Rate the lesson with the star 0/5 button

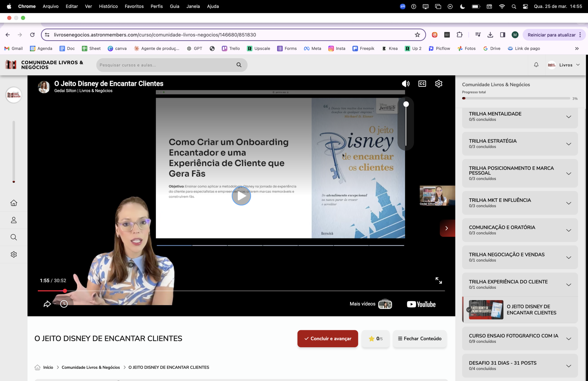[x=376, y=338]
